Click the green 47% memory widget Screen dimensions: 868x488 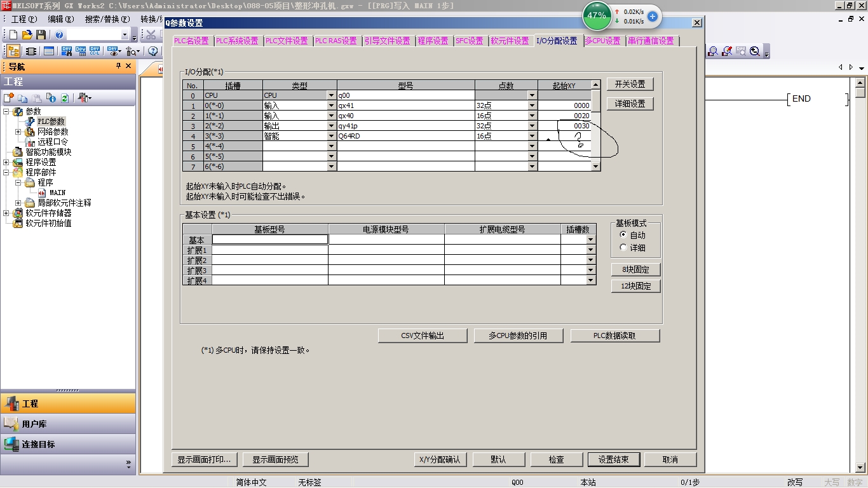tap(597, 15)
